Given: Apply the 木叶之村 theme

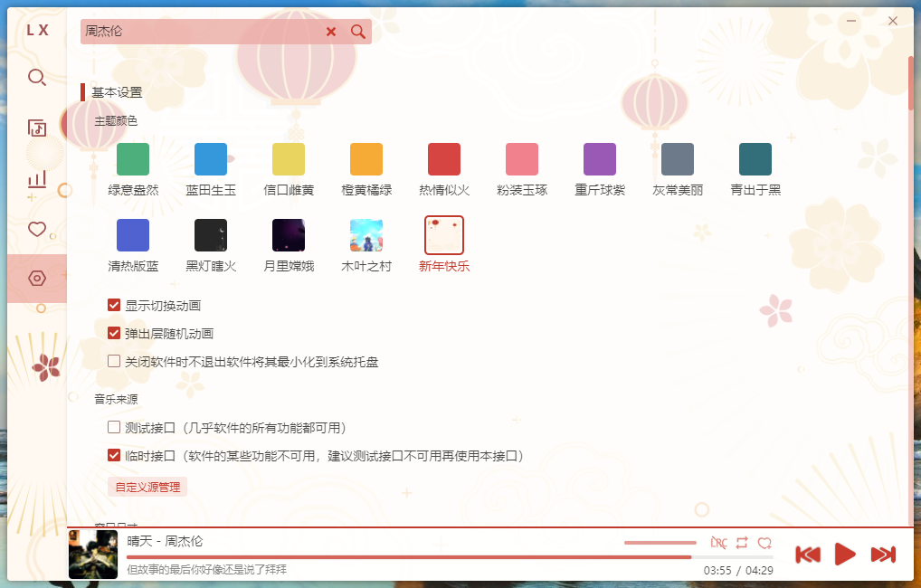Looking at the screenshot, I should point(366,233).
